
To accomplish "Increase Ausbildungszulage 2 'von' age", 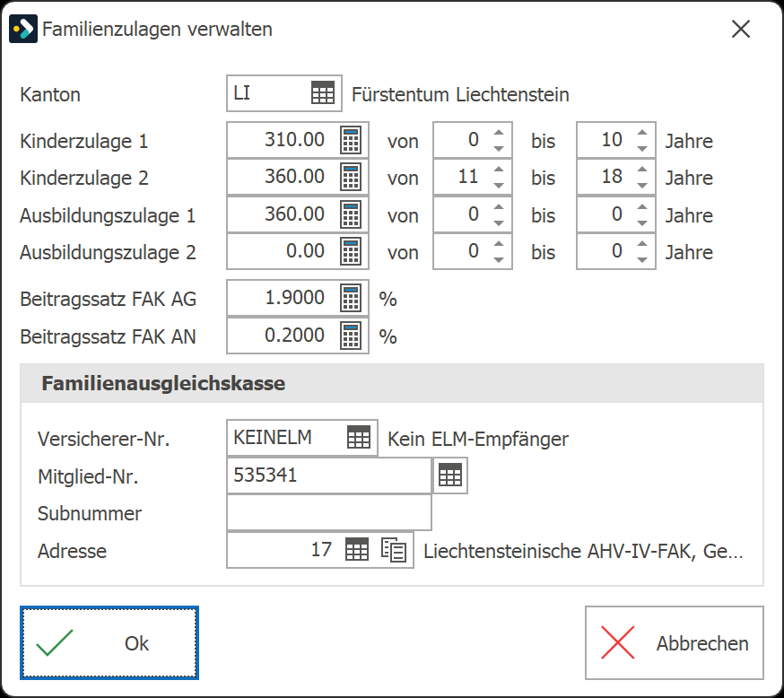I will point(499,244).
